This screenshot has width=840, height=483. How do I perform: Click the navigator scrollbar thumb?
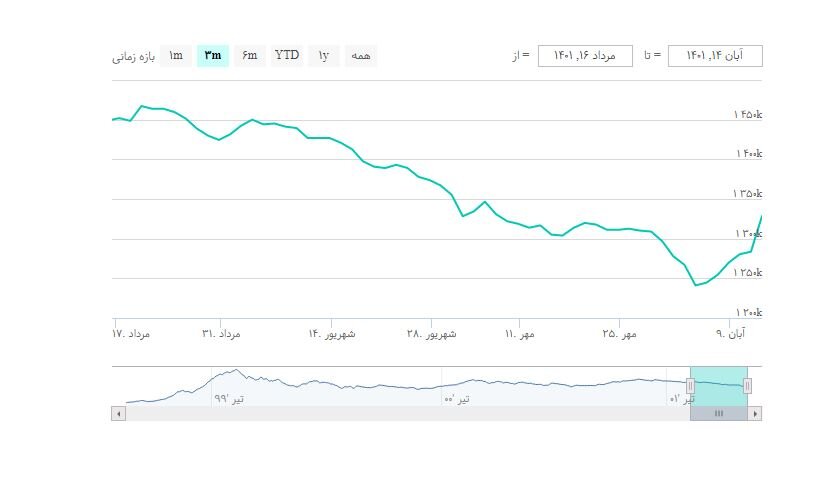(x=718, y=413)
